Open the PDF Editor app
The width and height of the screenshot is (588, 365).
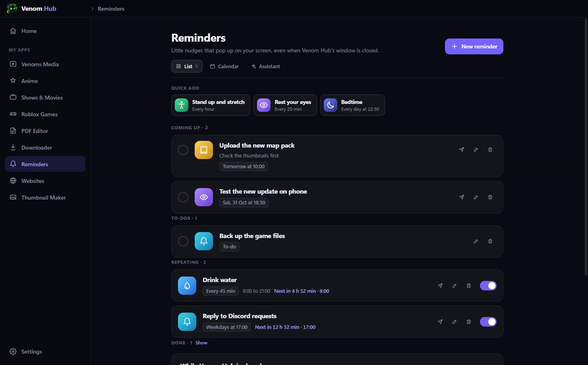[45, 131]
